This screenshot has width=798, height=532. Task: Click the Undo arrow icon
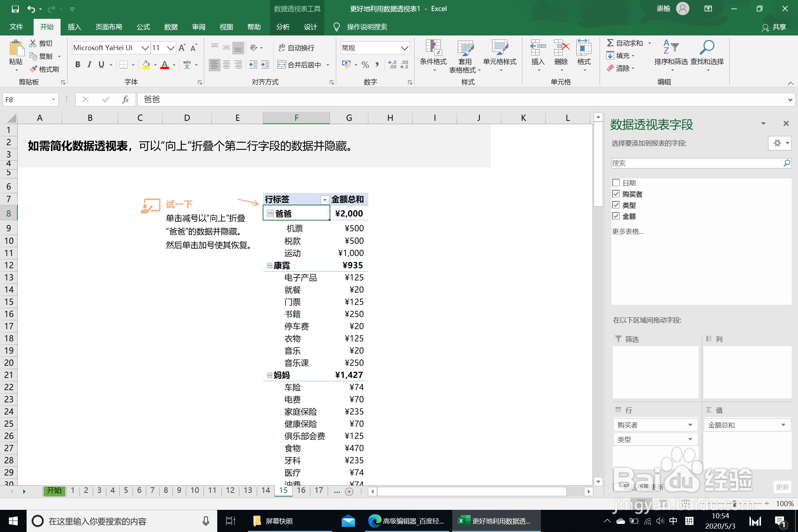[31, 9]
